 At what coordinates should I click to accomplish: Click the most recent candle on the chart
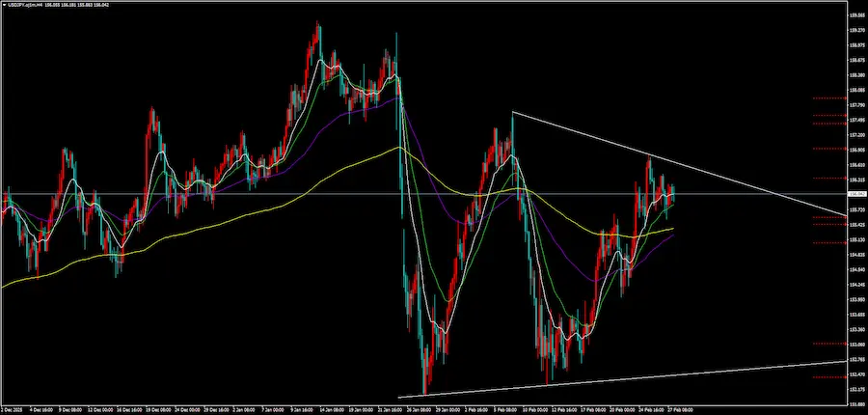tap(672, 194)
